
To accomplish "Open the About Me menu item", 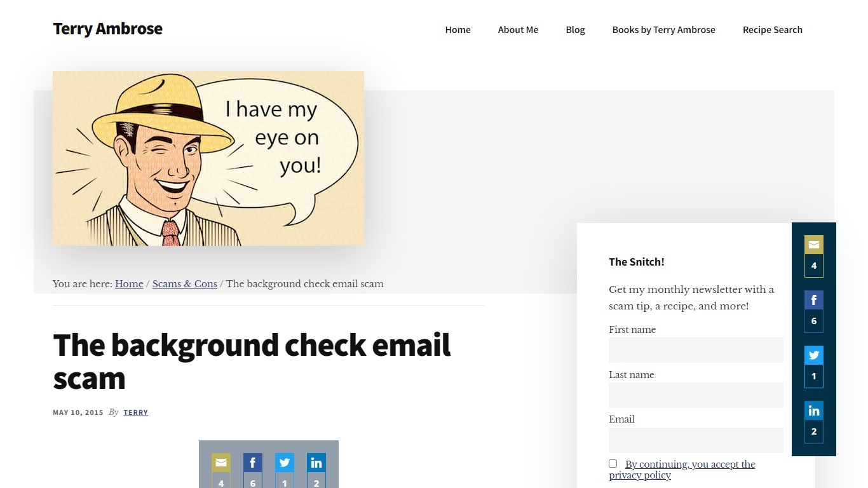I will pyautogui.click(x=518, y=30).
